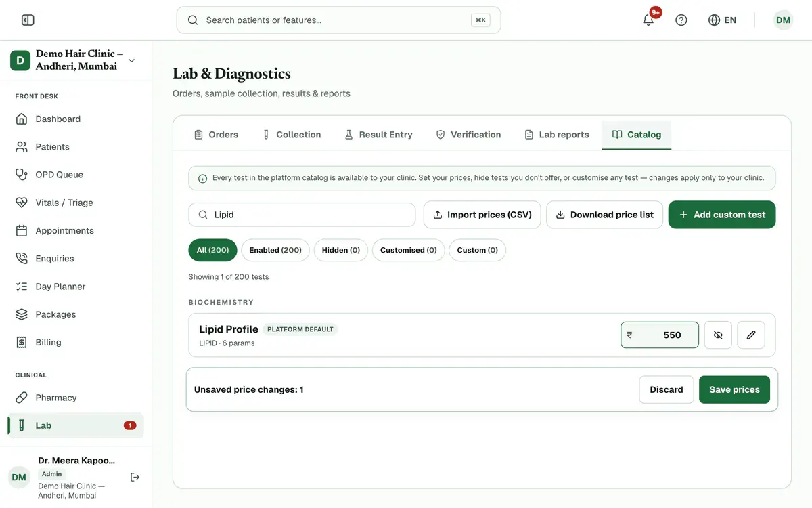Filter by Customised (0) tests
The width and height of the screenshot is (812, 508).
(409, 250)
